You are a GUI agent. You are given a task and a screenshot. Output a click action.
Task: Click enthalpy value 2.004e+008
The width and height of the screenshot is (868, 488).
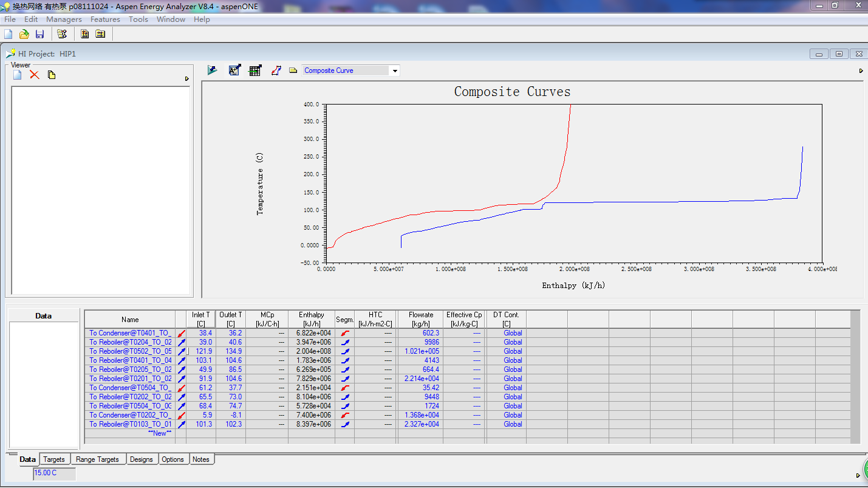tap(312, 351)
